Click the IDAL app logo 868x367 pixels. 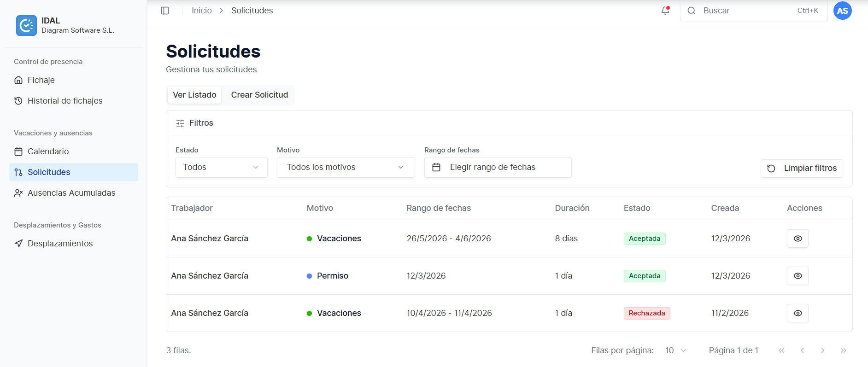tap(26, 25)
